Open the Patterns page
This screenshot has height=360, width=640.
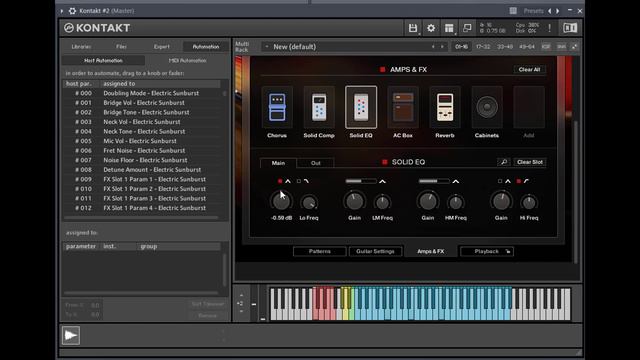(320, 251)
